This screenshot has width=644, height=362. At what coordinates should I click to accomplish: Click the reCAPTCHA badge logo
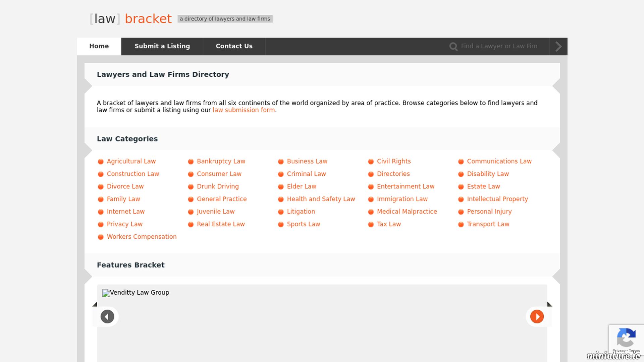coord(626,338)
